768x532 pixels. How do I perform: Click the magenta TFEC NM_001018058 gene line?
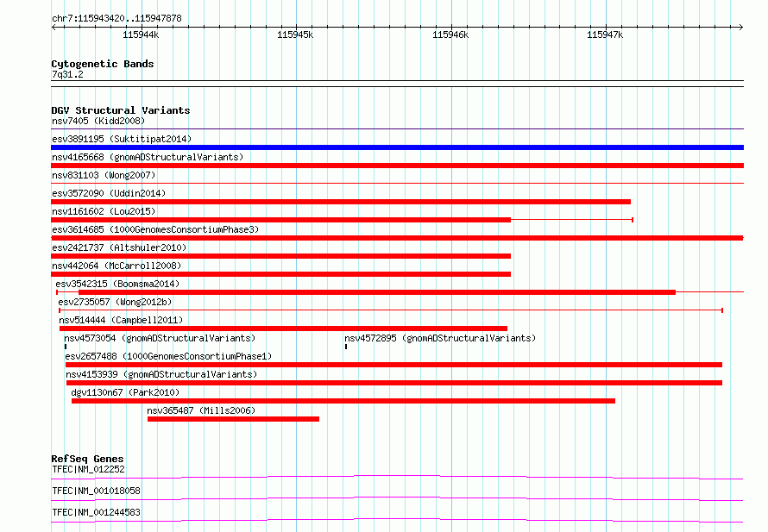(x=397, y=498)
